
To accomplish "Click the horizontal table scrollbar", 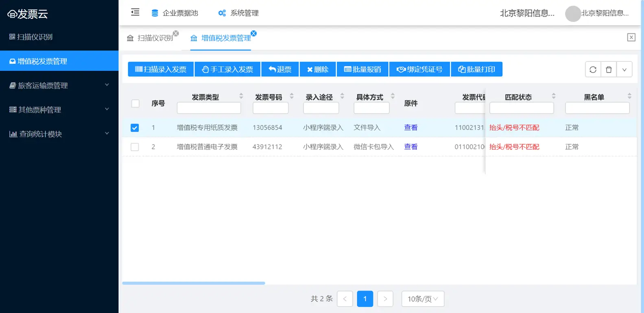I will [x=194, y=283].
